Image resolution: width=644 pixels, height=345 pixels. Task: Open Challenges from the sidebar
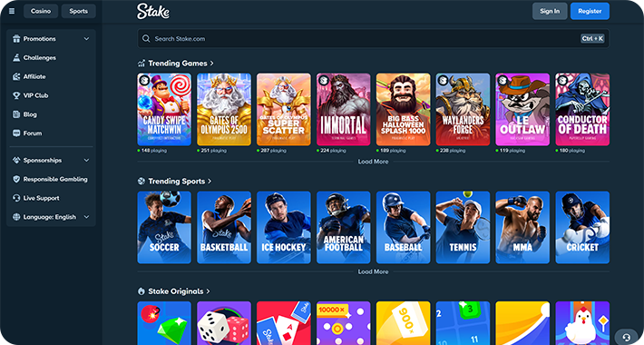40,57
